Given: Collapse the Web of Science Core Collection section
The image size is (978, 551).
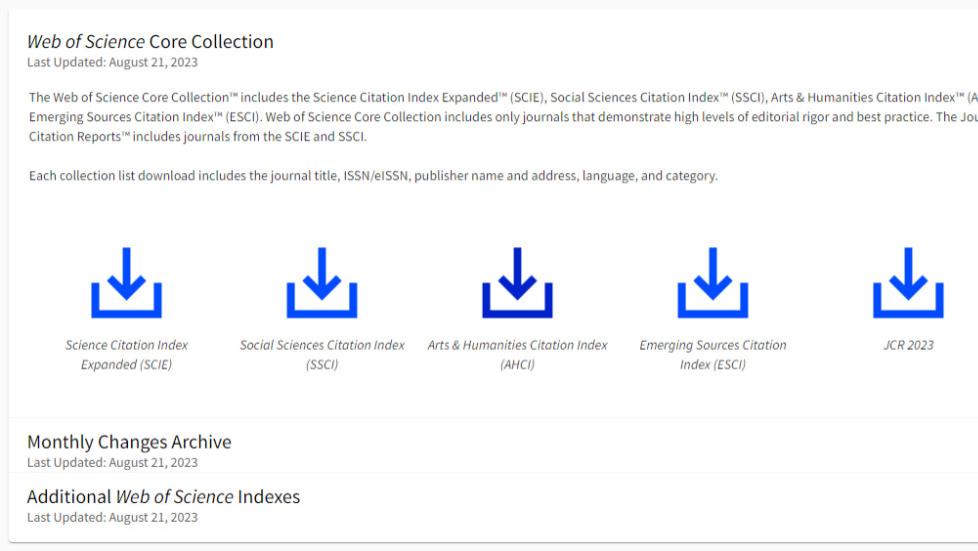Looking at the screenshot, I should tap(150, 41).
